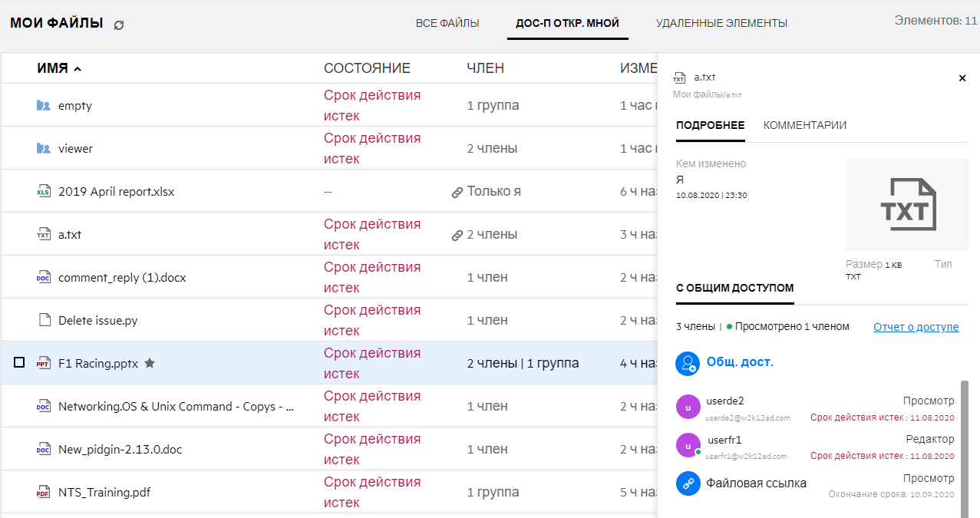The width and height of the screenshot is (980, 518).
Task: Click the Общ. дост. share button
Action: pos(740,362)
